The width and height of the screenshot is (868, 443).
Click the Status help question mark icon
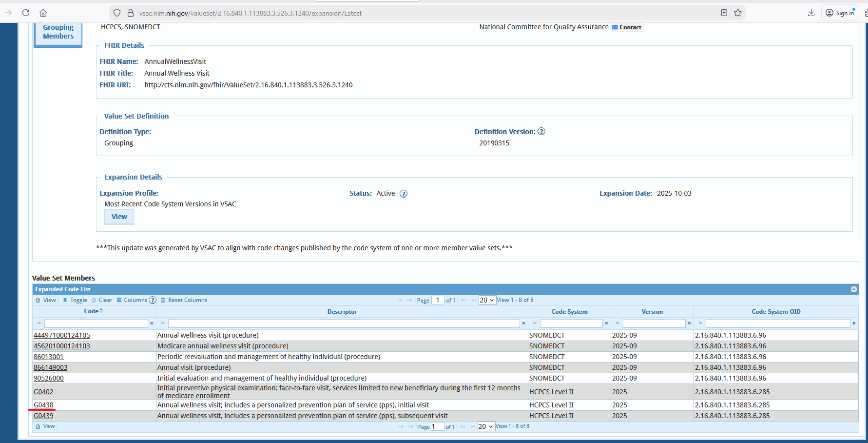pyautogui.click(x=404, y=194)
